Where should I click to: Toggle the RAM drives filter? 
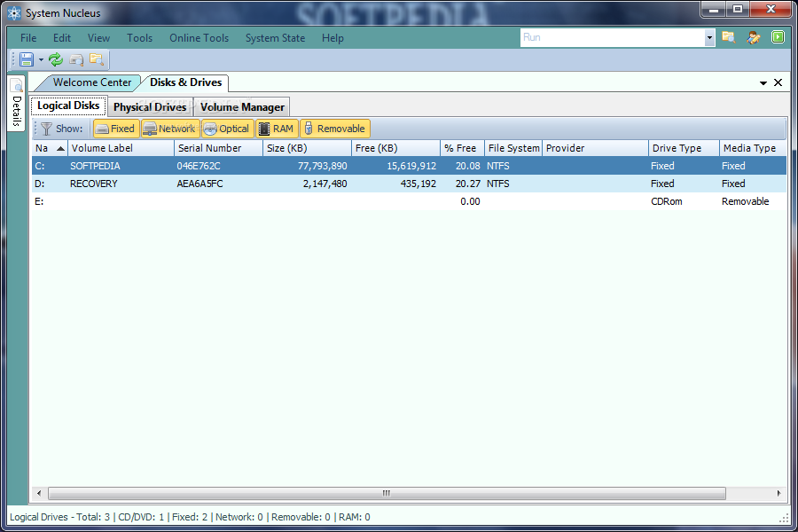pyautogui.click(x=277, y=129)
